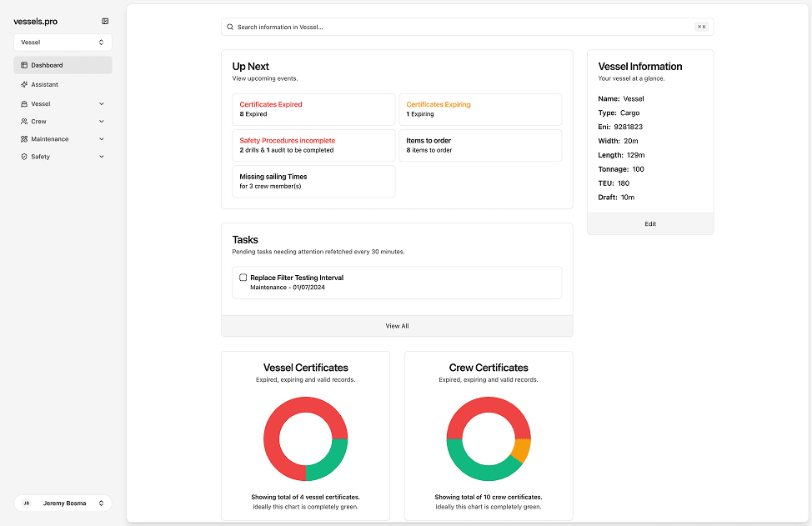
Task: Open the Certificates Expired card
Action: [x=313, y=109]
